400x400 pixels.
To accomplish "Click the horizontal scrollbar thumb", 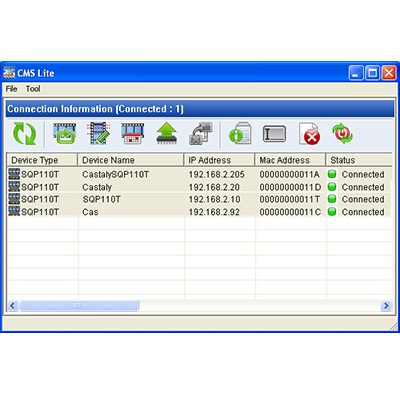I will [x=79, y=305].
